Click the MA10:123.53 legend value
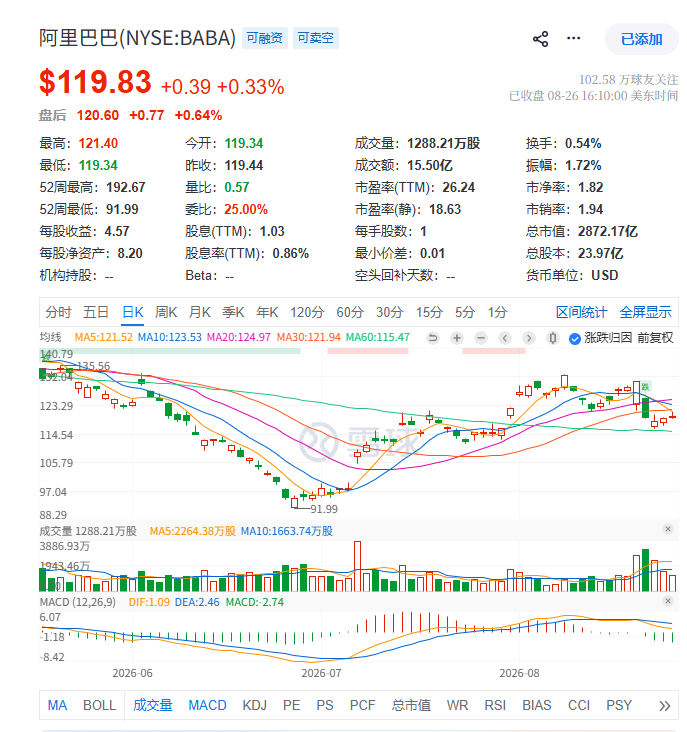Image resolution: width=687 pixels, height=732 pixels. [169, 337]
